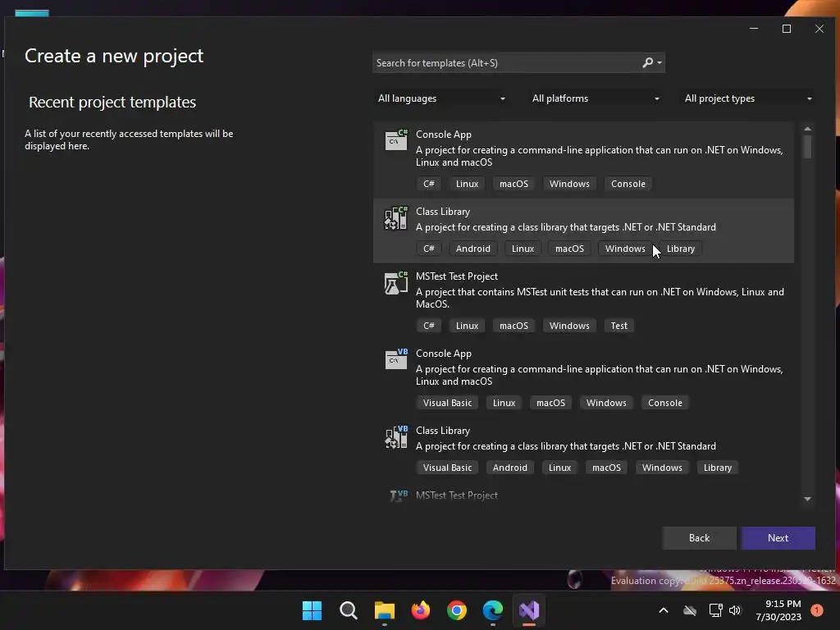Image resolution: width=840 pixels, height=630 pixels.
Task: Click the Test tag on MSTest Test Project
Action: coord(619,326)
